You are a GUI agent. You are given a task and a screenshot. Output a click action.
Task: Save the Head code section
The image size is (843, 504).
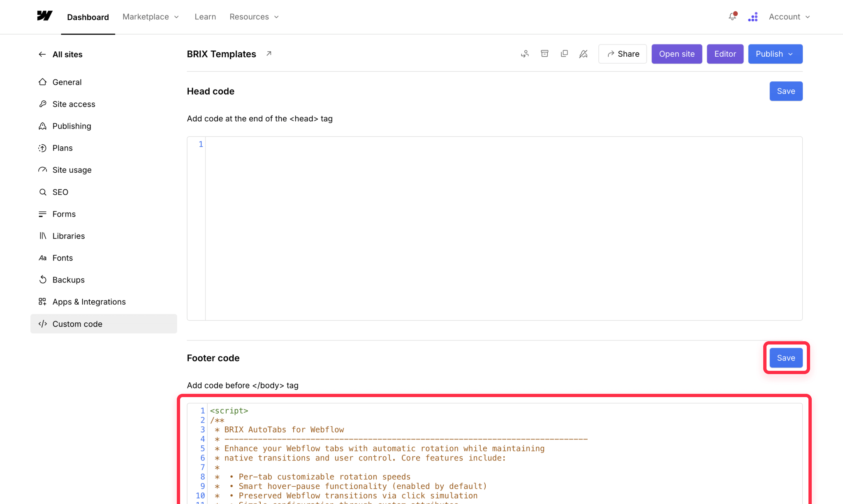coord(786,91)
